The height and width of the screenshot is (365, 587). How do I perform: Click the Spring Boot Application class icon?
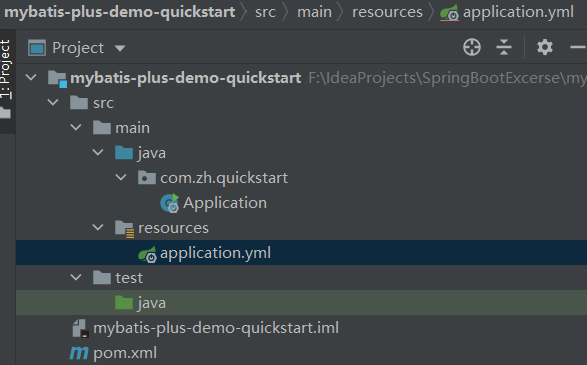pos(170,203)
